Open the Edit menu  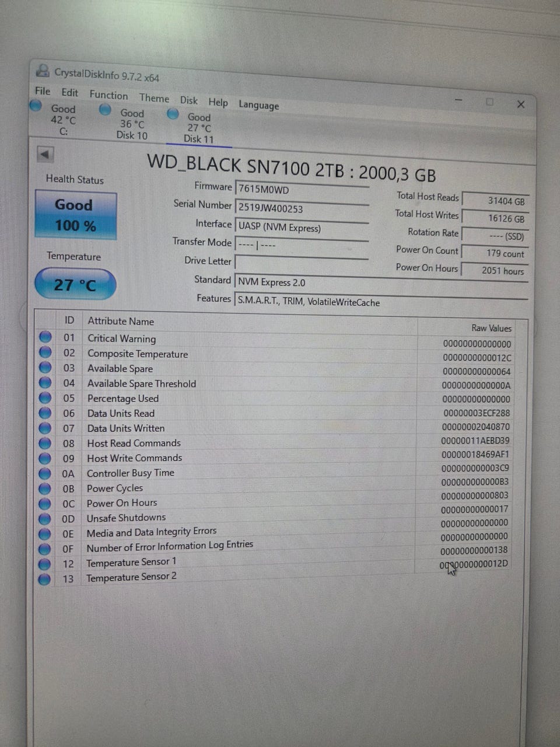coord(69,92)
